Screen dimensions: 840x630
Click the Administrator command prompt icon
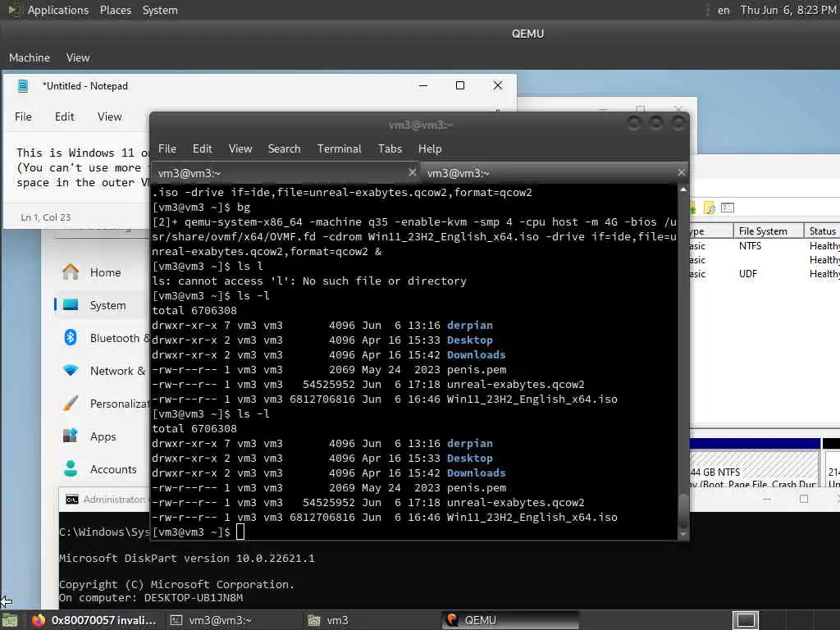click(72, 500)
